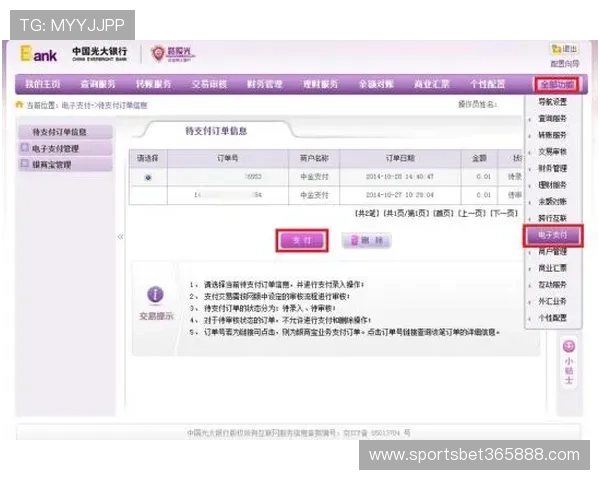Click the 小贴士 smiley face icon
Screen dimensions: 600x480
tap(569, 346)
